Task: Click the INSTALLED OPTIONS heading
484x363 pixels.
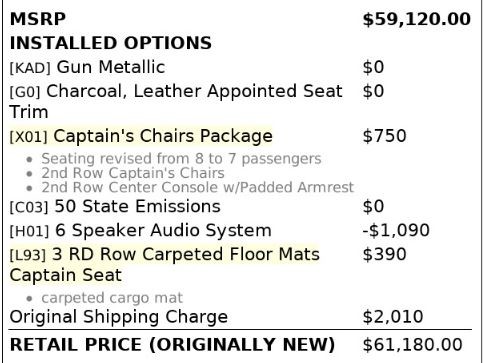Action: tap(111, 43)
